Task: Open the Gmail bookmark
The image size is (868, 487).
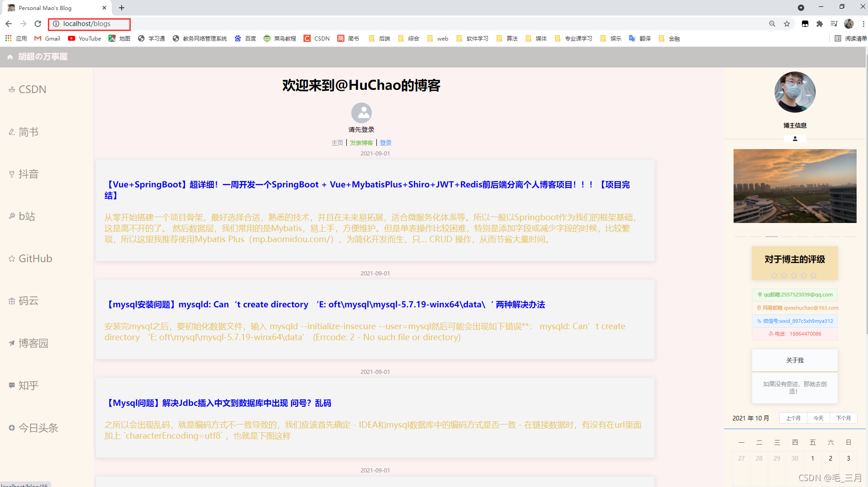Action: click(x=47, y=38)
